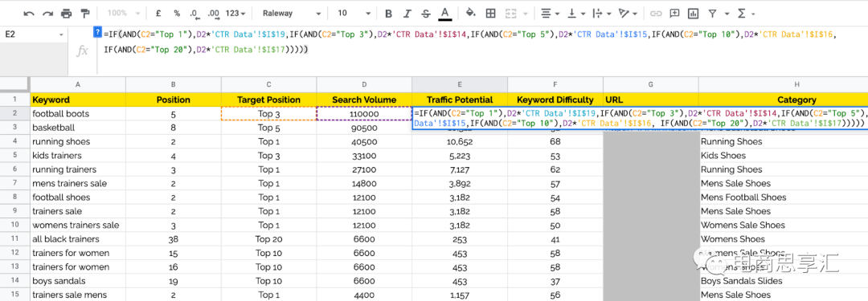Click the merge cells icon
This screenshot has width=868, height=301.
coord(510,14)
